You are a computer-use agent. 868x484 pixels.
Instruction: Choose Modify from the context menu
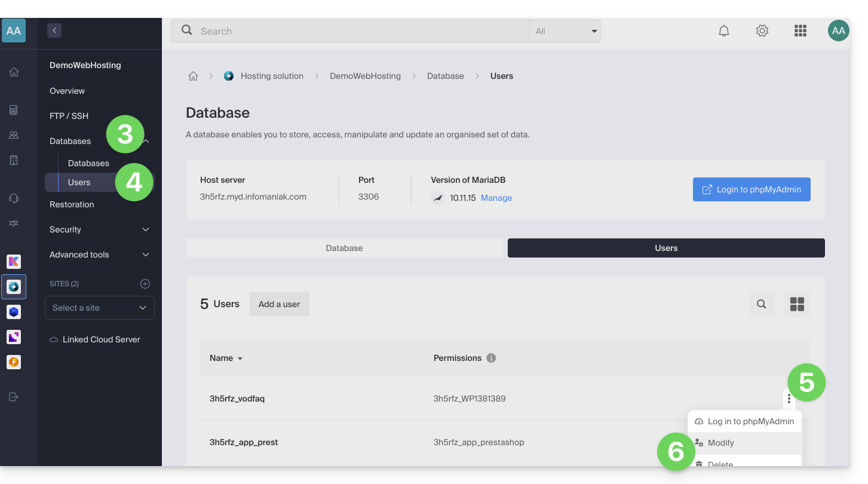tap(720, 443)
